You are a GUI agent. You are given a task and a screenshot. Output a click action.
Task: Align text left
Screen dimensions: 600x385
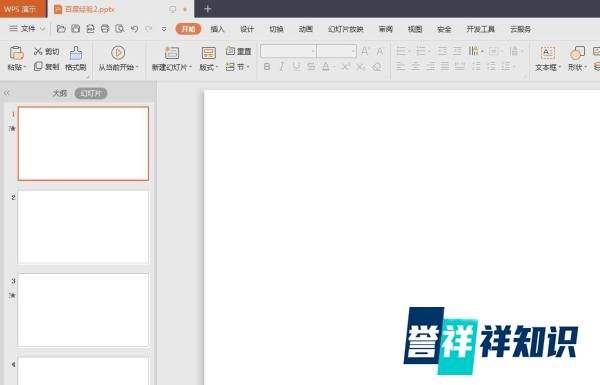401,67
